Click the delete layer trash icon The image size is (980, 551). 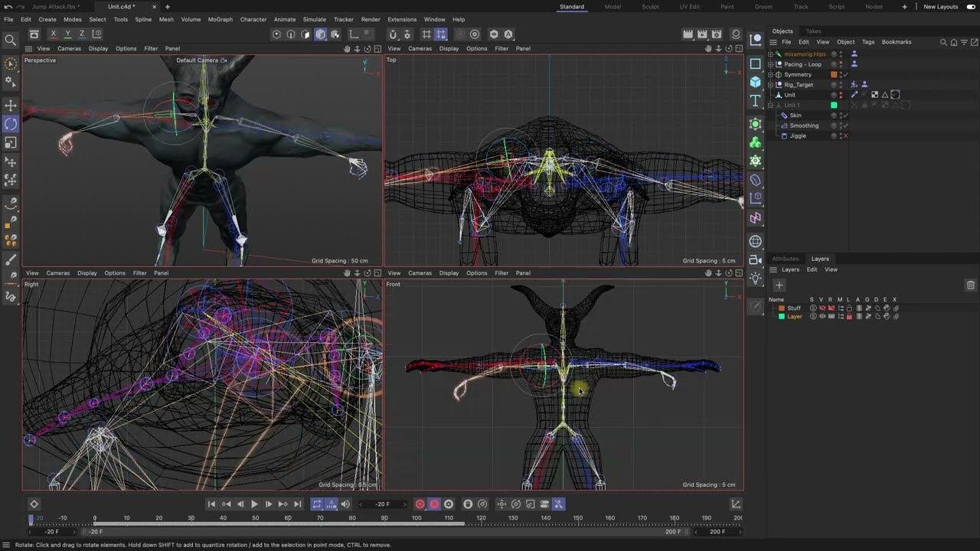970,285
